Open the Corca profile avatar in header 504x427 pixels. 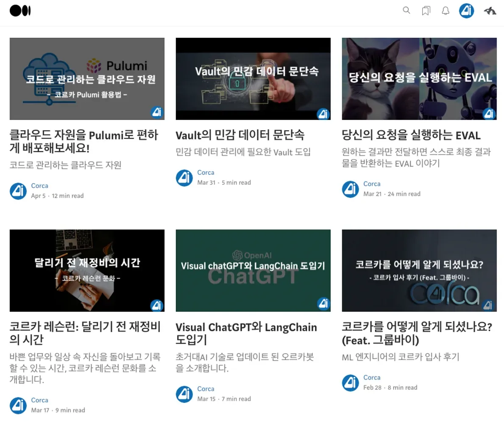pyautogui.click(x=466, y=11)
